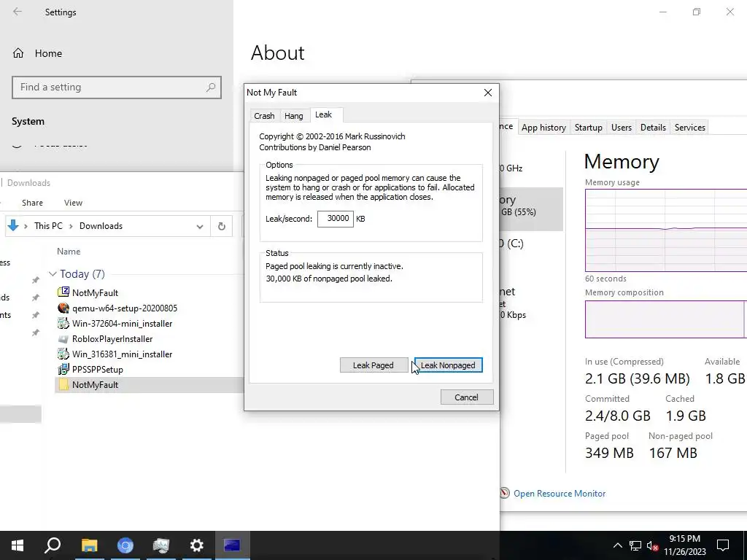Image resolution: width=747 pixels, height=560 pixels.
Task: Click the Memory usage graph
Action: click(x=666, y=230)
